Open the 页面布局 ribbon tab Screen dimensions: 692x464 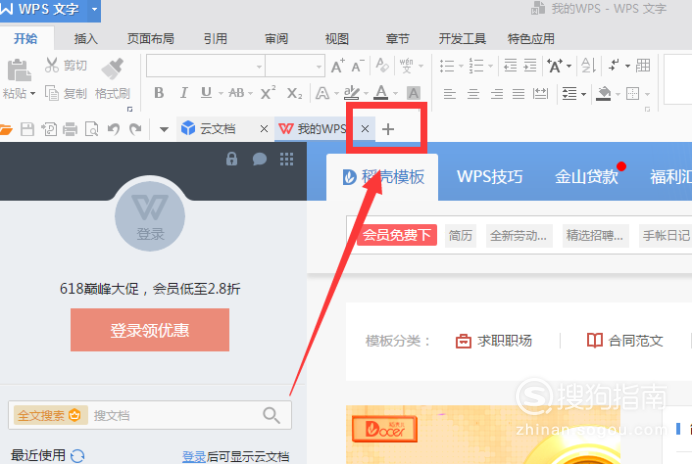click(x=150, y=39)
